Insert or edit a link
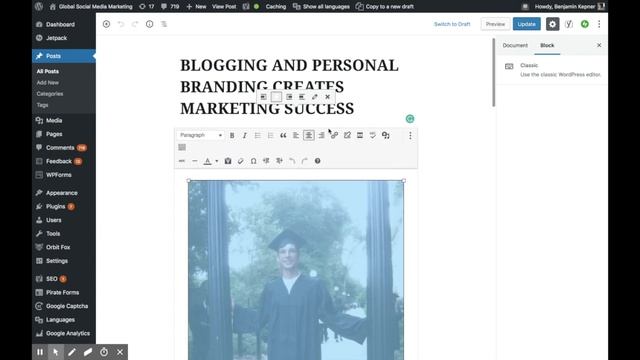This screenshot has width=640, height=360. (334, 136)
